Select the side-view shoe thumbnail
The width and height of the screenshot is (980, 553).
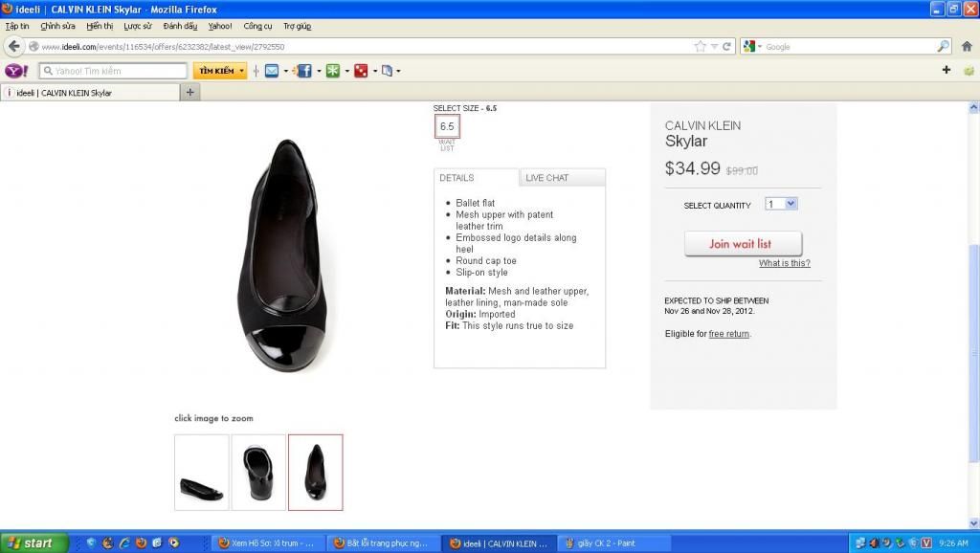click(x=202, y=473)
